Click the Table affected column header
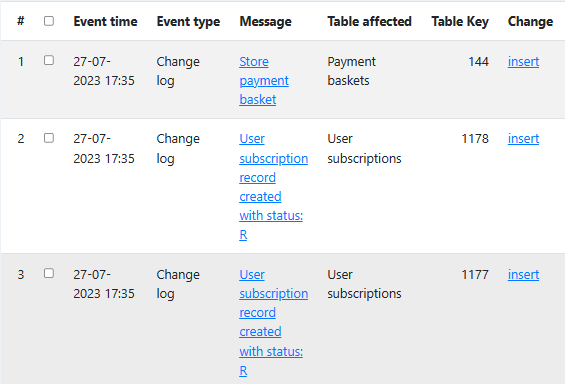 [x=369, y=22]
